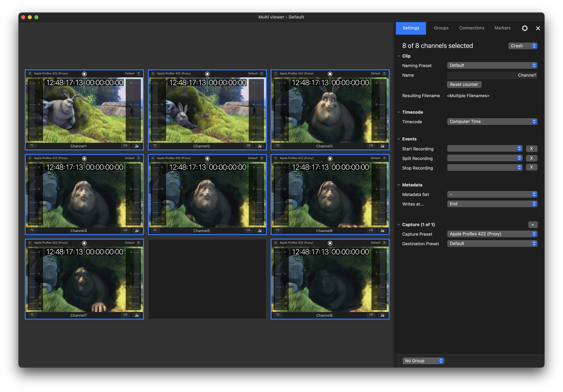This screenshot has height=392, width=563.
Task: Open audio meter icon on Channel5
Action: [260, 231]
